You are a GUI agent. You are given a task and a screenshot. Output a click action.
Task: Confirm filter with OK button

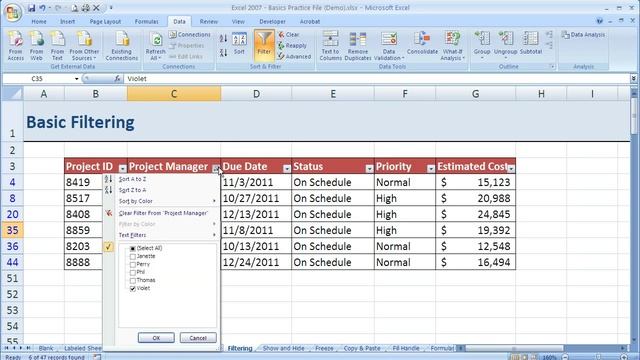coord(156,338)
